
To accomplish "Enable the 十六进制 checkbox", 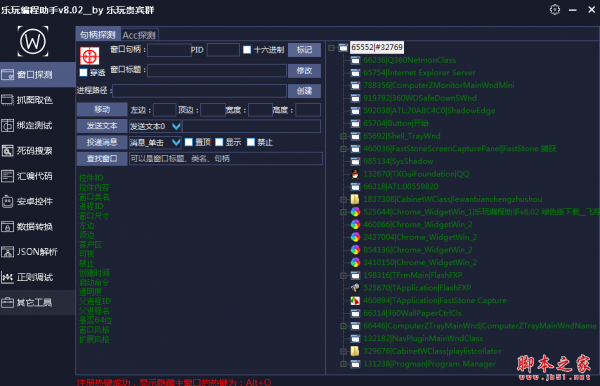I will point(247,49).
